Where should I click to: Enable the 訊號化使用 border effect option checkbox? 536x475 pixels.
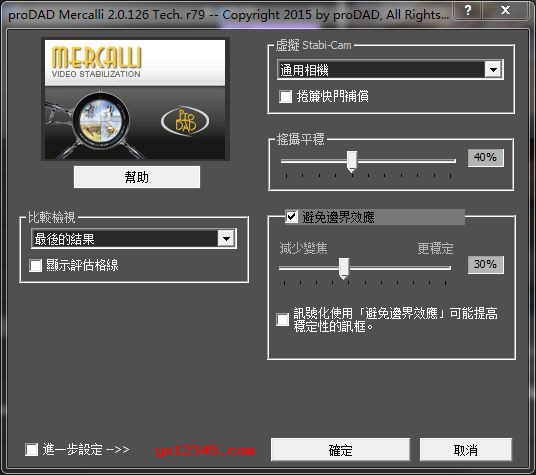(283, 320)
